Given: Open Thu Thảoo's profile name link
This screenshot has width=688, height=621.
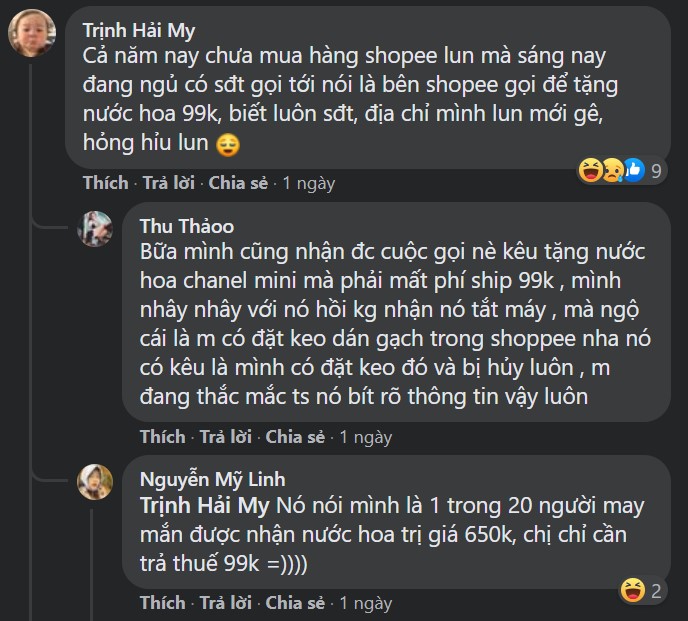Looking at the screenshot, I should coord(187,225).
